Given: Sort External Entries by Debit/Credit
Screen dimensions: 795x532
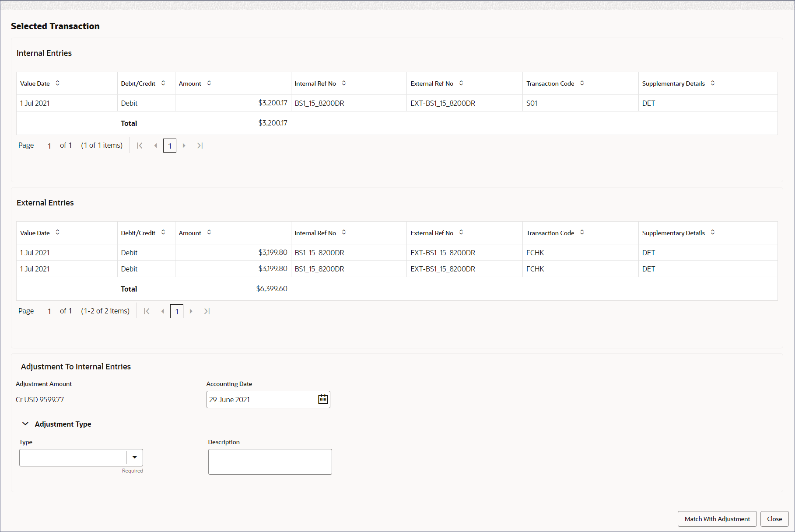Looking at the screenshot, I should tap(163, 233).
